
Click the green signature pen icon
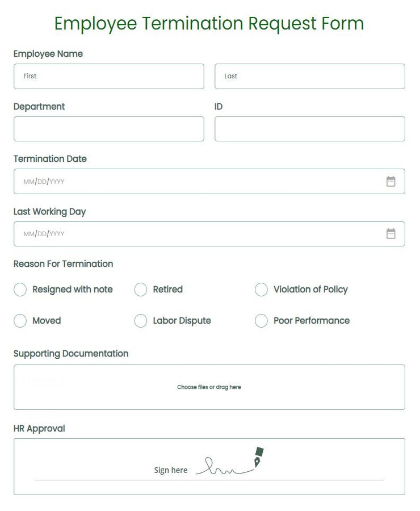tap(259, 454)
